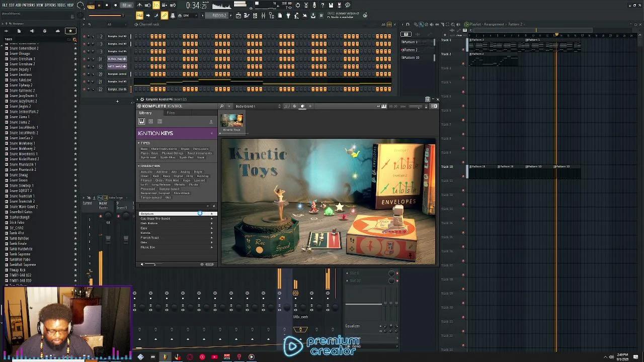Click the piano keys icon in Komplete Kontrol library
This screenshot has width=644, height=362.
(x=142, y=121)
